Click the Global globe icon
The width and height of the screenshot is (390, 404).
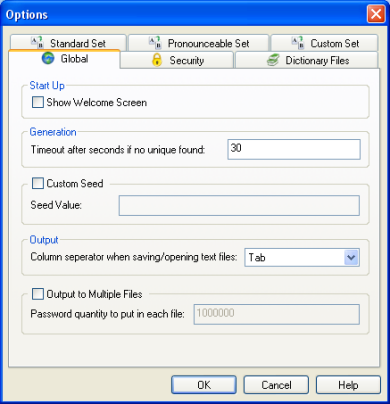click(48, 59)
